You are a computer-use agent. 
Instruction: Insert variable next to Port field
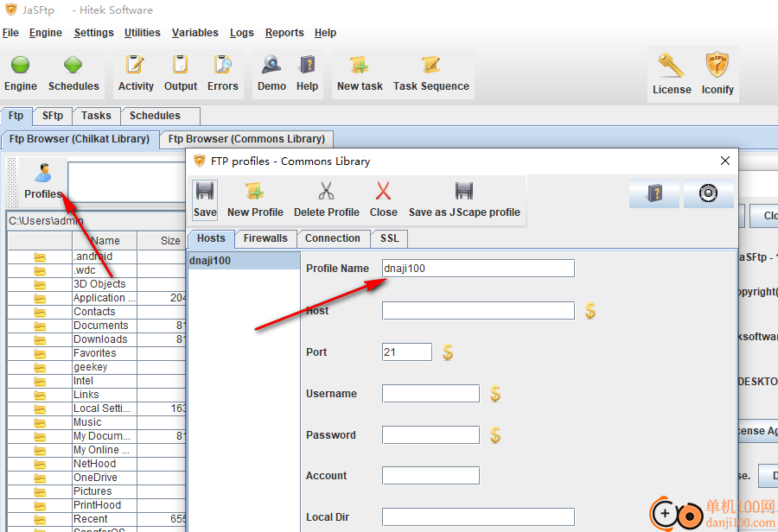point(448,352)
